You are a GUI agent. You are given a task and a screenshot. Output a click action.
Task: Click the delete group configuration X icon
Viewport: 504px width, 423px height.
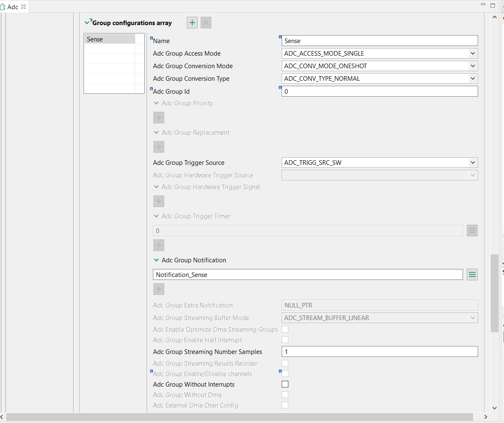(x=206, y=23)
